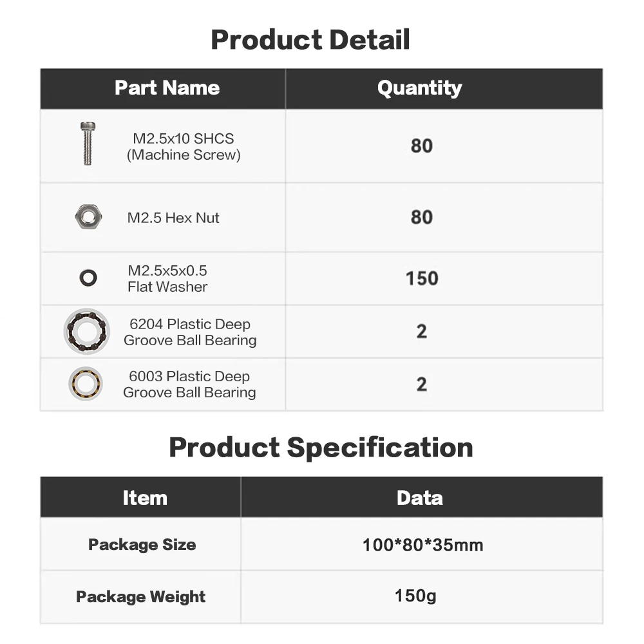Click the Data column header

tap(419, 498)
